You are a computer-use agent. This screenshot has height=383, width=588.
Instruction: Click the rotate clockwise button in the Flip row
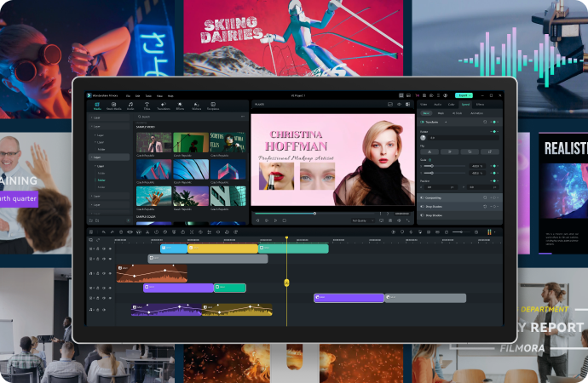pyautogui.click(x=470, y=151)
